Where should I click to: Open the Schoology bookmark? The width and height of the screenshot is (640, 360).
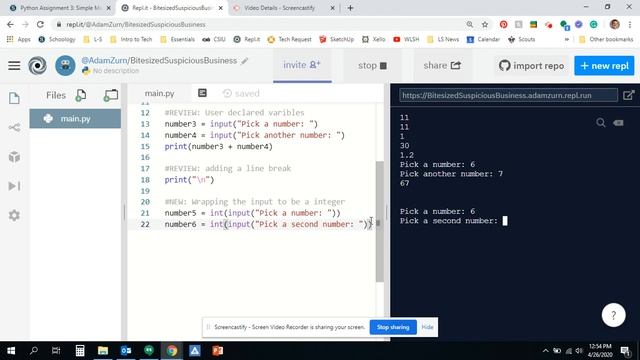coord(57,39)
